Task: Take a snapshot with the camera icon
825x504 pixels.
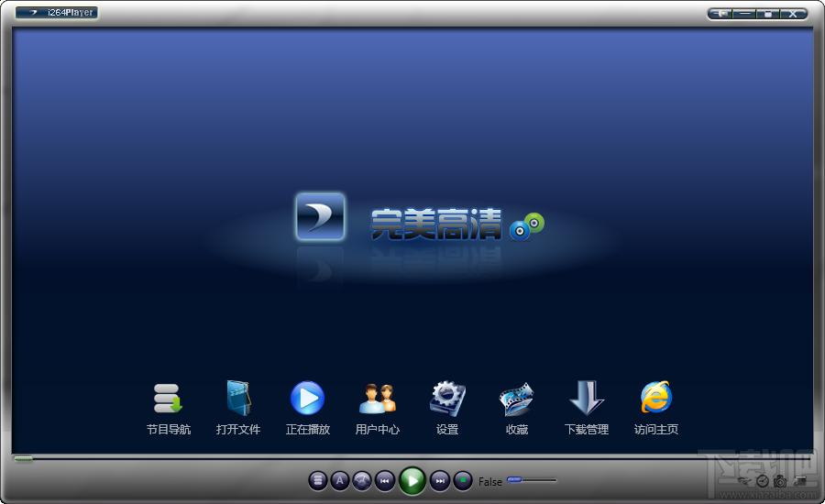Action: click(x=780, y=481)
